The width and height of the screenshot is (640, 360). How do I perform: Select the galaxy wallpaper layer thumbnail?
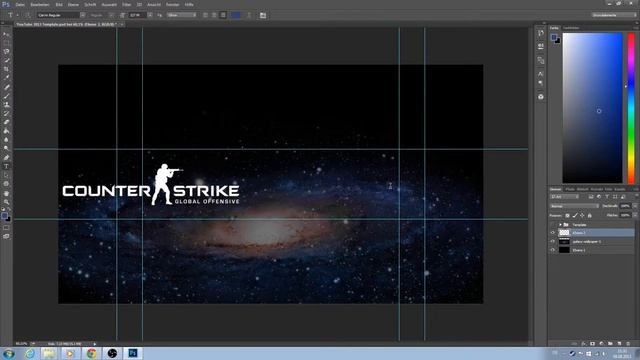(x=564, y=241)
